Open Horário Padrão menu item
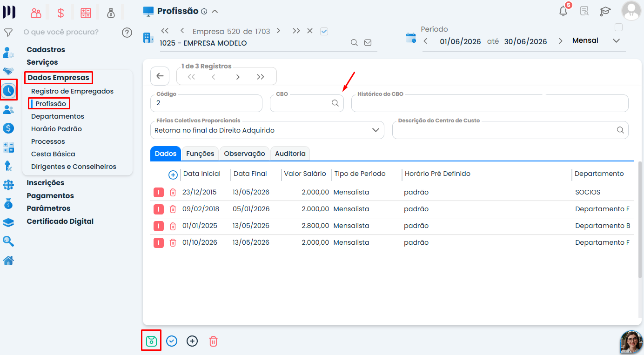 56,129
